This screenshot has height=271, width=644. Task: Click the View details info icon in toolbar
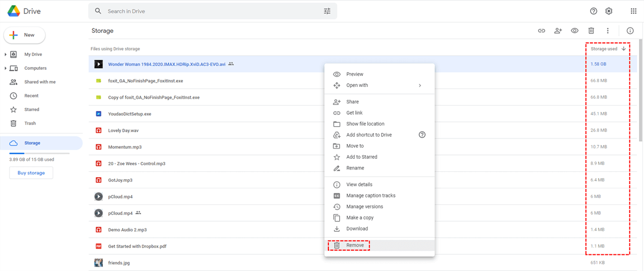[x=630, y=31]
